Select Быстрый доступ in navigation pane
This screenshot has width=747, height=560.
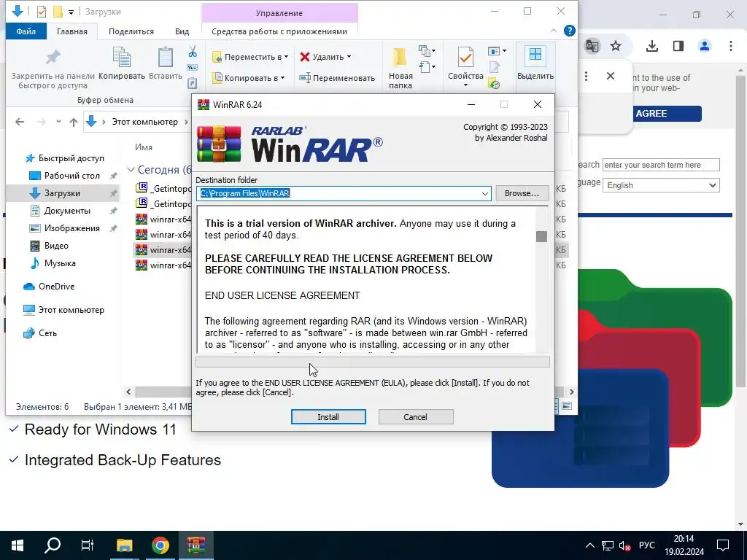coord(71,158)
